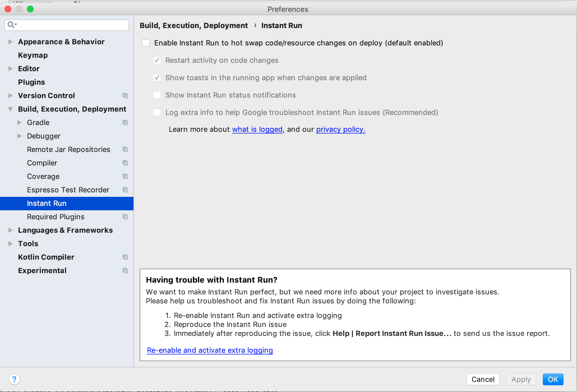The image size is (577, 392).
Task: Select Keymap in the settings tree
Action: coord(33,55)
